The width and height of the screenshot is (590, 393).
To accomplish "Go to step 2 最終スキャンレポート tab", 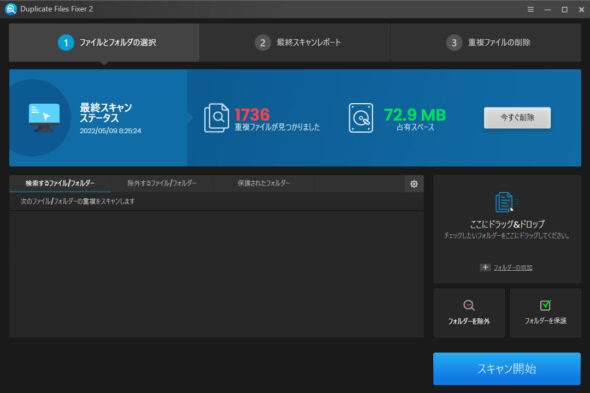I will (x=295, y=43).
